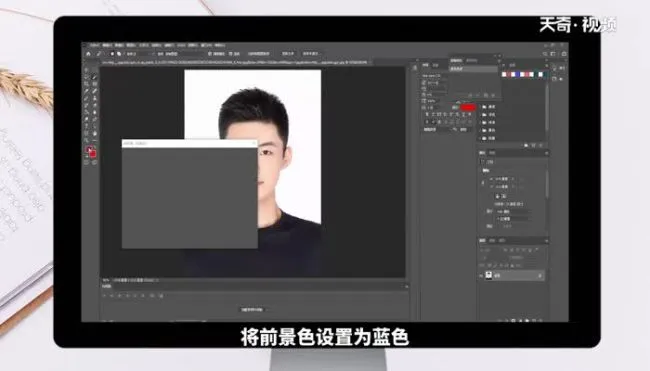Select the Gradient tool
The height and width of the screenshot is (371, 650).
tap(86, 112)
